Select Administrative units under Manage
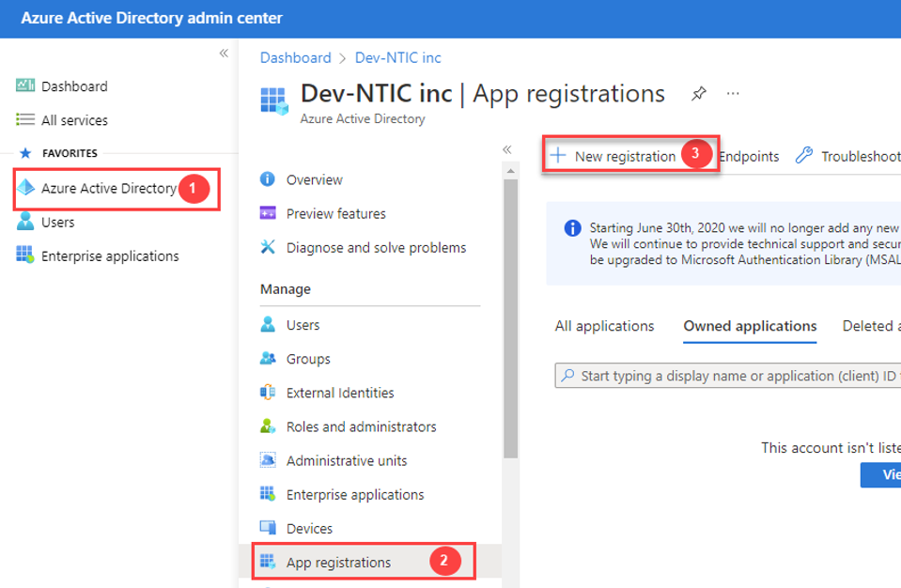 pyautogui.click(x=347, y=460)
